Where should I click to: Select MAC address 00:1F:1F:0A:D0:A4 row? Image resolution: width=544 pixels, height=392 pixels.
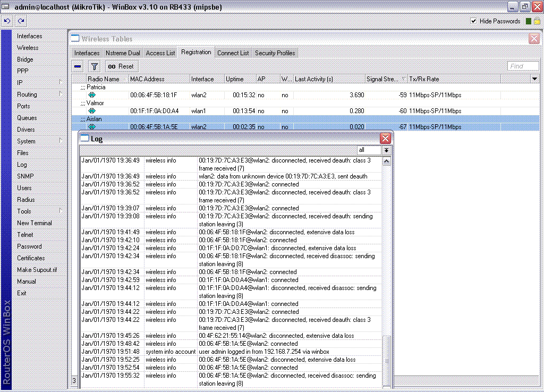point(305,110)
